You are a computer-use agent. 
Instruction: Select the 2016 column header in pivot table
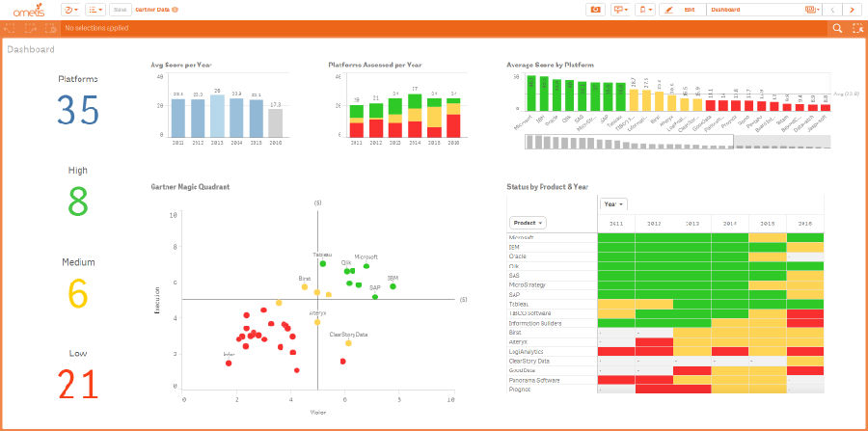pos(805,223)
